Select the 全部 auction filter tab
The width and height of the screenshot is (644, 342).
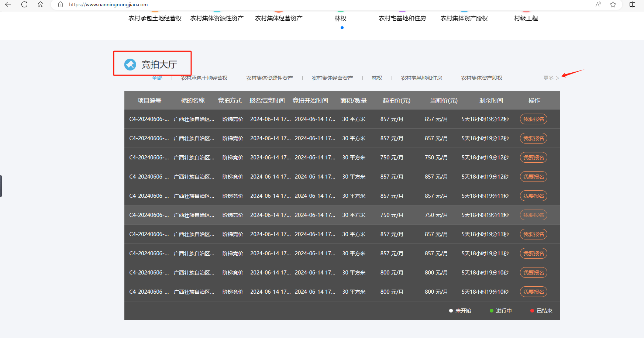click(x=157, y=78)
